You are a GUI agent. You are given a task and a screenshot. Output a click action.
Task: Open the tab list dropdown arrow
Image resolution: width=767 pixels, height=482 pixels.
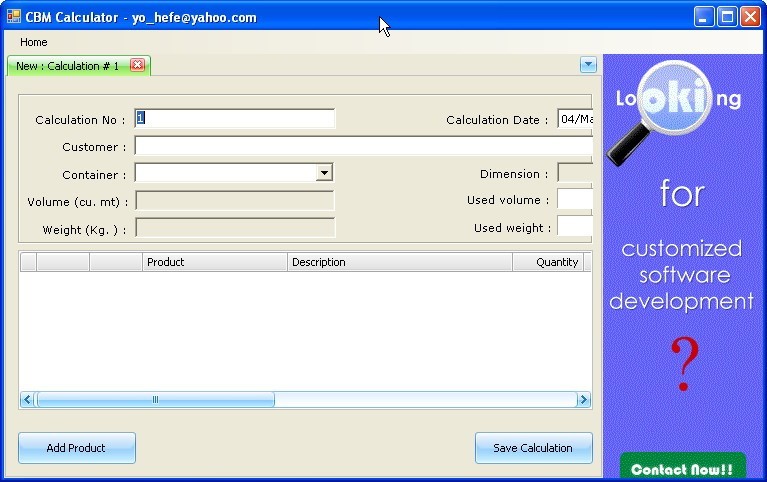click(x=588, y=65)
